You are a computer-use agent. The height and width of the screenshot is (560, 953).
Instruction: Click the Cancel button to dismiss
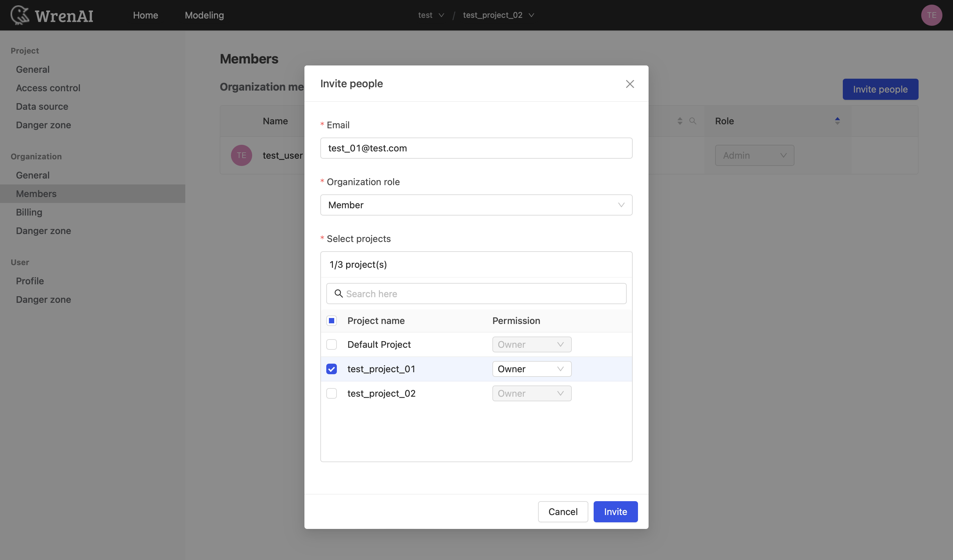[563, 511]
